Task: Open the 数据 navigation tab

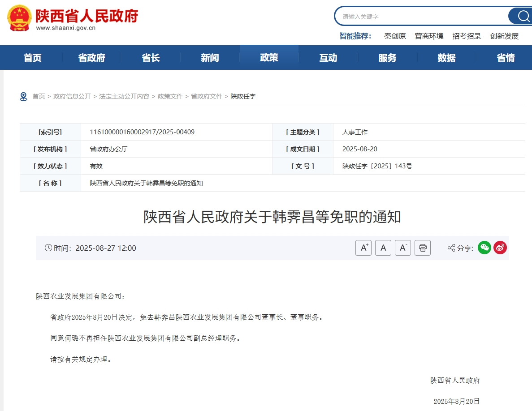Action: click(446, 58)
